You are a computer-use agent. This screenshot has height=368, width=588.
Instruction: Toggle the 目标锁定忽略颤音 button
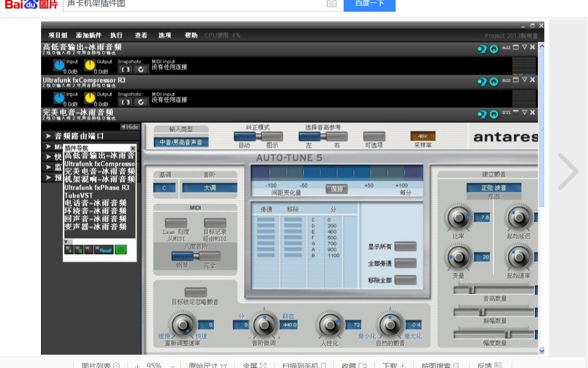195,293
